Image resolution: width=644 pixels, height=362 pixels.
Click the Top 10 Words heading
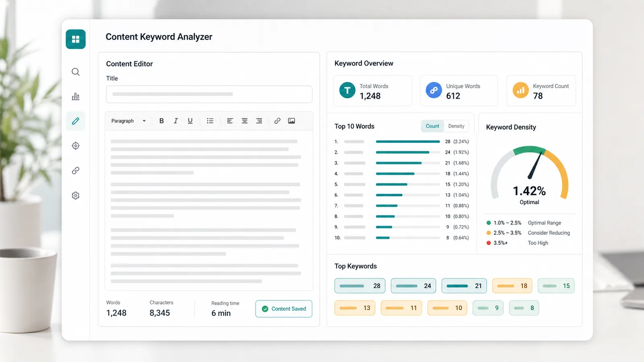click(x=354, y=126)
